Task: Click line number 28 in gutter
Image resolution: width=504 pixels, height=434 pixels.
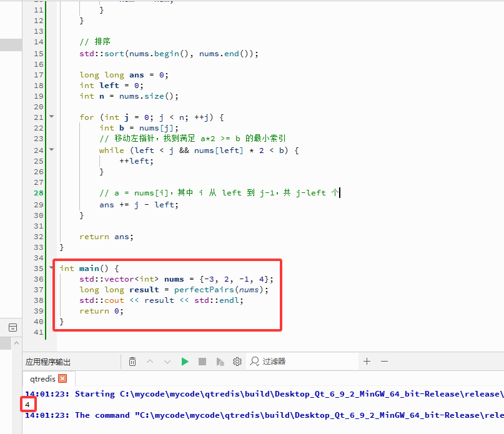Action: tap(38, 193)
